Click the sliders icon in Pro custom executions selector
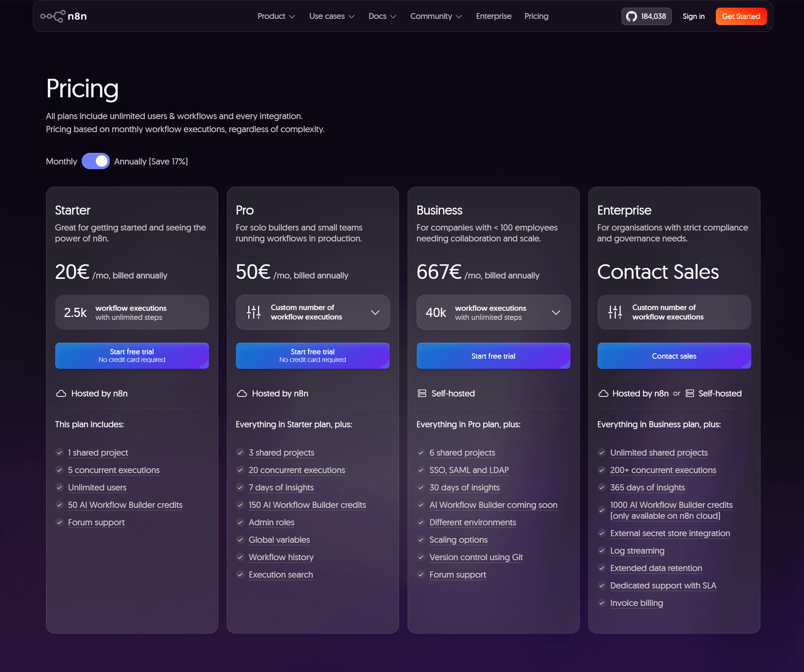This screenshot has height=672, width=804. pos(253,312)
